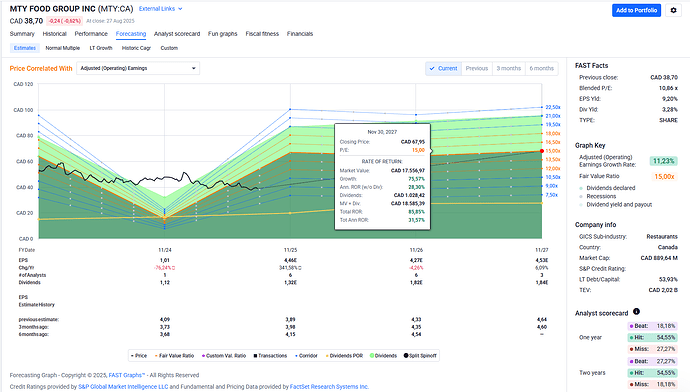
Task: Go to the Fun graphs tab
Action: [x=223, y=34]
